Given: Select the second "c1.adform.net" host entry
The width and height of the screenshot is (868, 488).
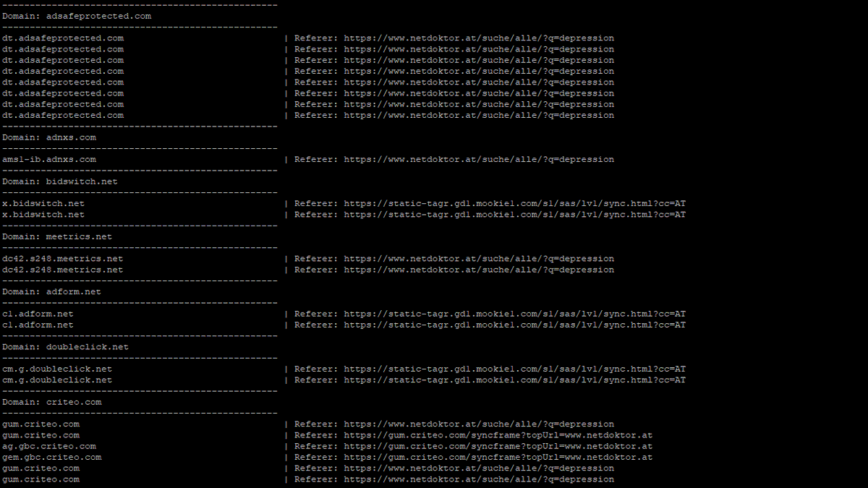Looking at the screenshot, I should 38,325.
